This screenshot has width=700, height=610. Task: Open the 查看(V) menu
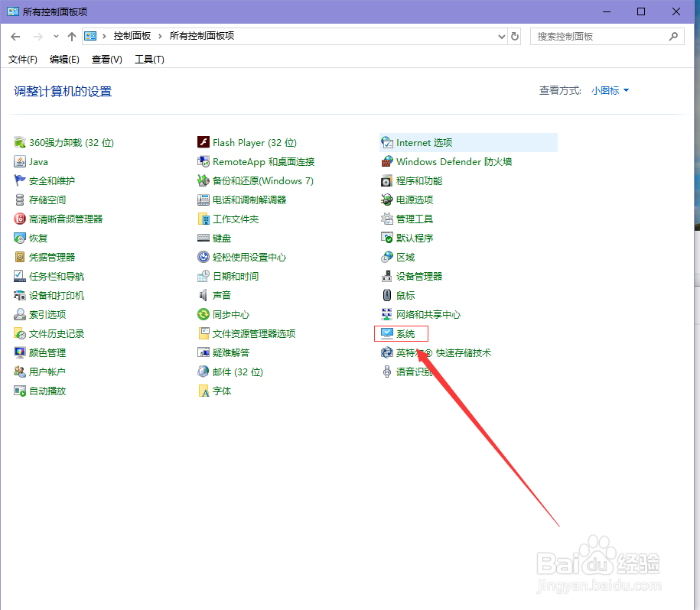106,59
